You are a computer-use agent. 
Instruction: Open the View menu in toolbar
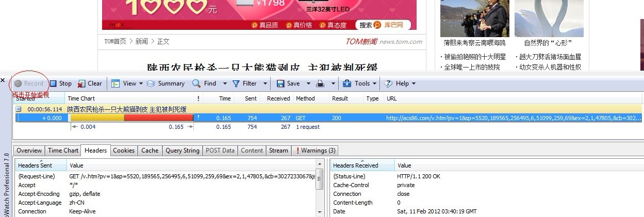pyautogui.click(x=127, y=84)
